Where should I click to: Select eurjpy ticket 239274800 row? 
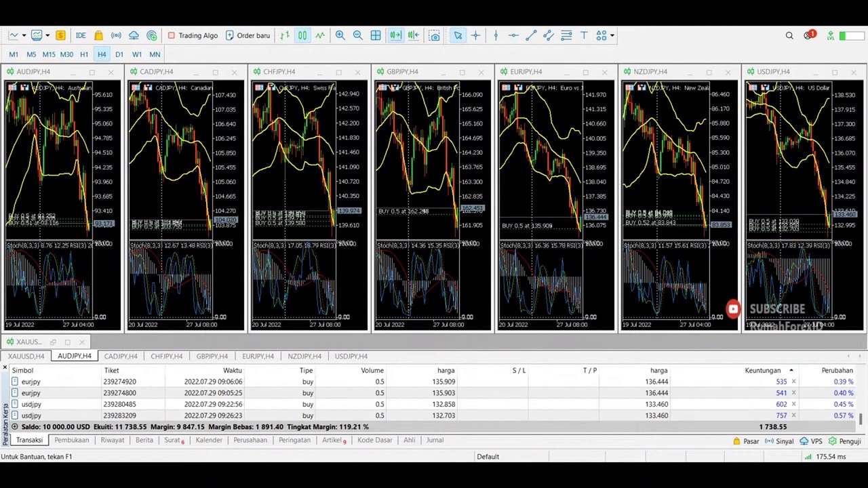pyautogui.click(x=433, y=393)
